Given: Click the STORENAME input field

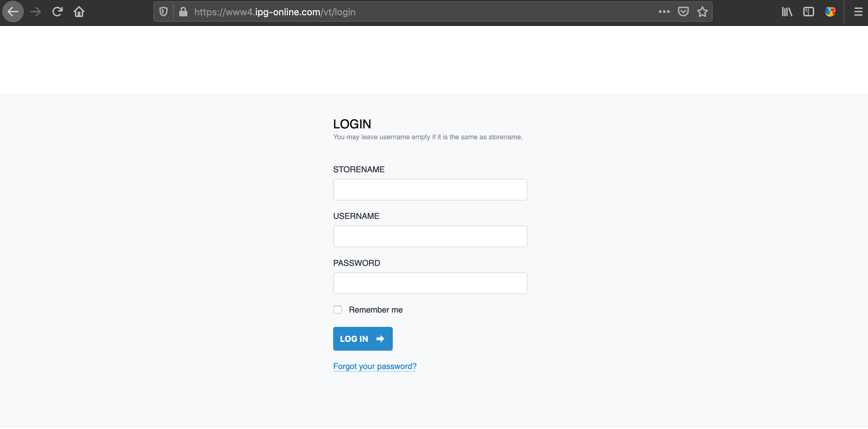Looking at the screenshot, I should [x=430, y=189].
